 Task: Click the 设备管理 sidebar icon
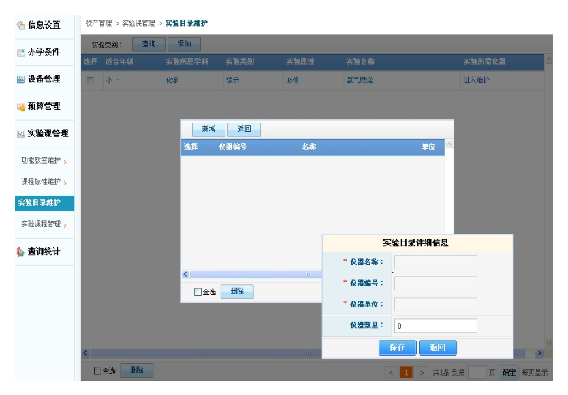pos(21,79)
